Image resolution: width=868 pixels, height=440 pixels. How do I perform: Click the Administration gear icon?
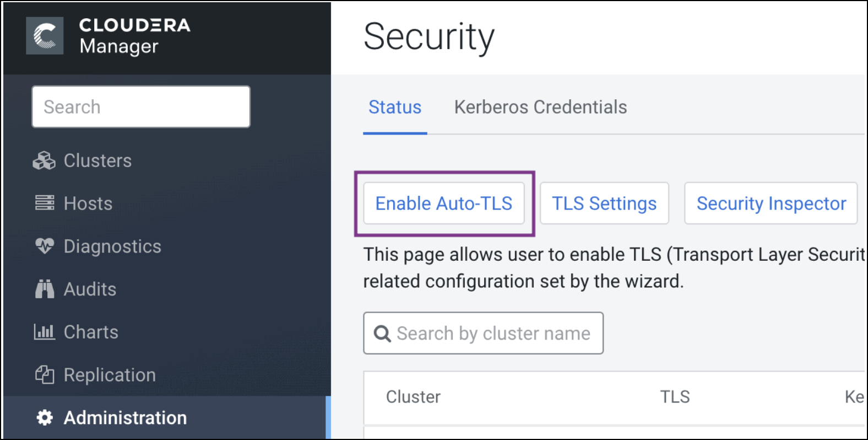tap(45, 417)
